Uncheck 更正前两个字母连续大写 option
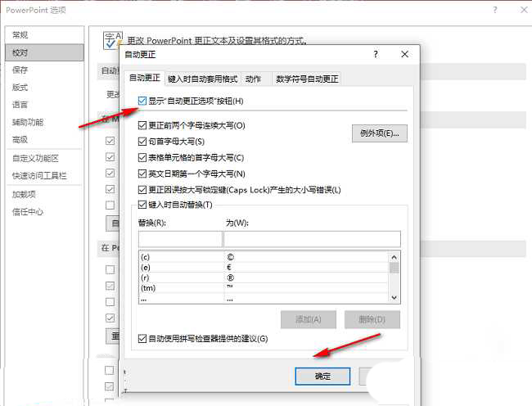The height and width of the screenshot is (406, 532). pos(143,126)
